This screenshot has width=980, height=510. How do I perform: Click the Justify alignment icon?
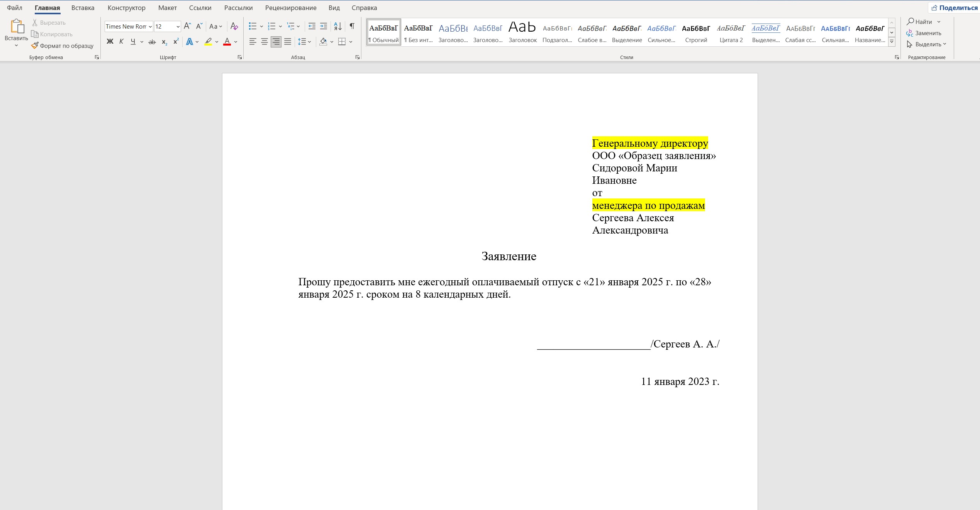288,42
